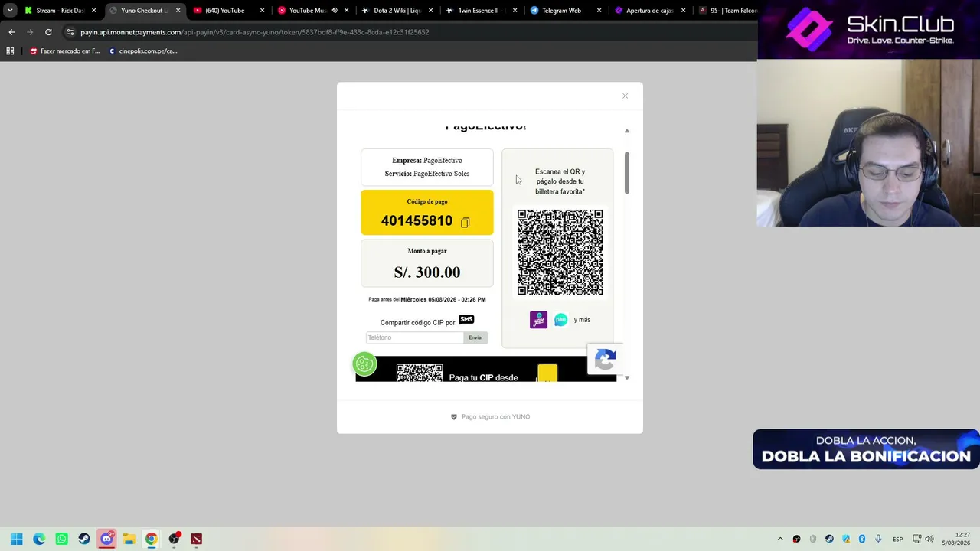
Task: Open Microsoft Edge from the taskbar
Action: (39, 539)
